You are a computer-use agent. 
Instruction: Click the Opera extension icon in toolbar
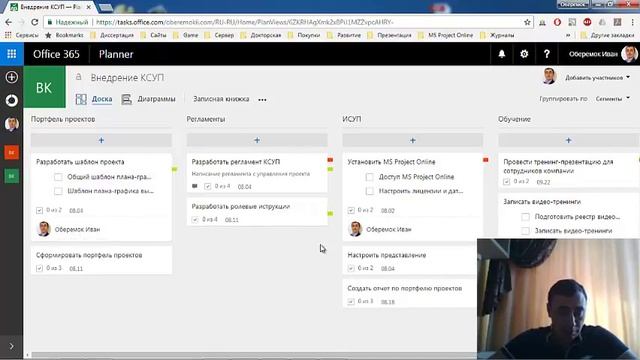557,22
